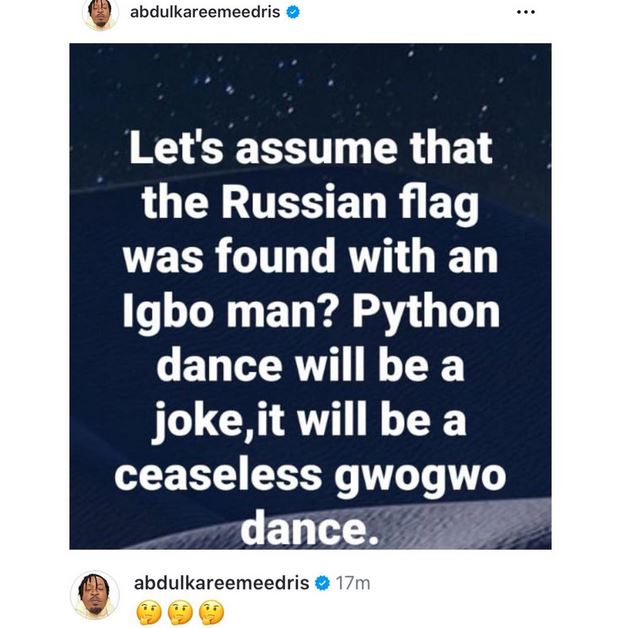Click the "dance will be a" text line
The height and width of the screenshot is (628, 619).
310,366
